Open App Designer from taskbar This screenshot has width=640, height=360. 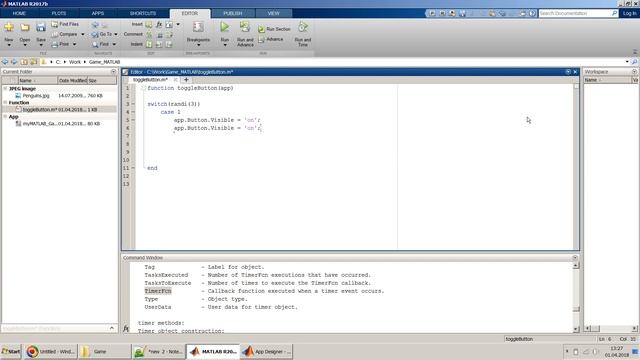click(266, 351)
